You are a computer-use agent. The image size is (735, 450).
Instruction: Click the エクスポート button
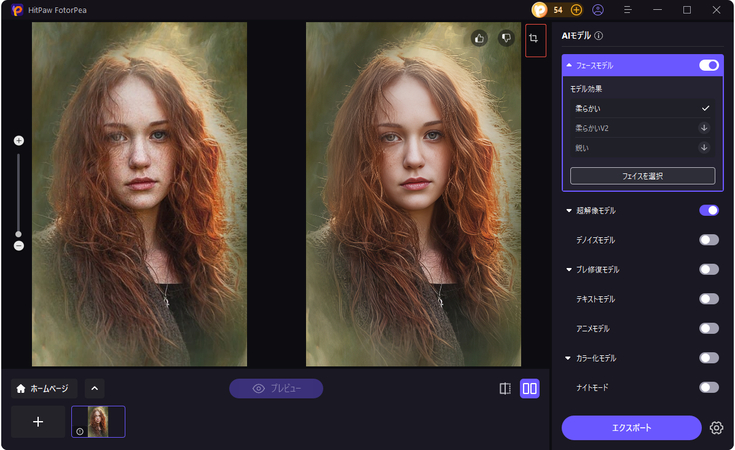point(631,428)
